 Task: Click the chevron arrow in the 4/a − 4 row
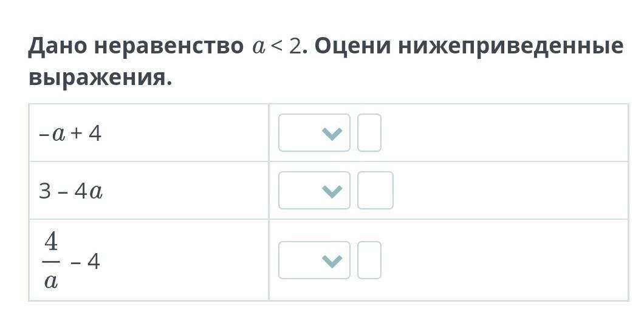[332, 260]
